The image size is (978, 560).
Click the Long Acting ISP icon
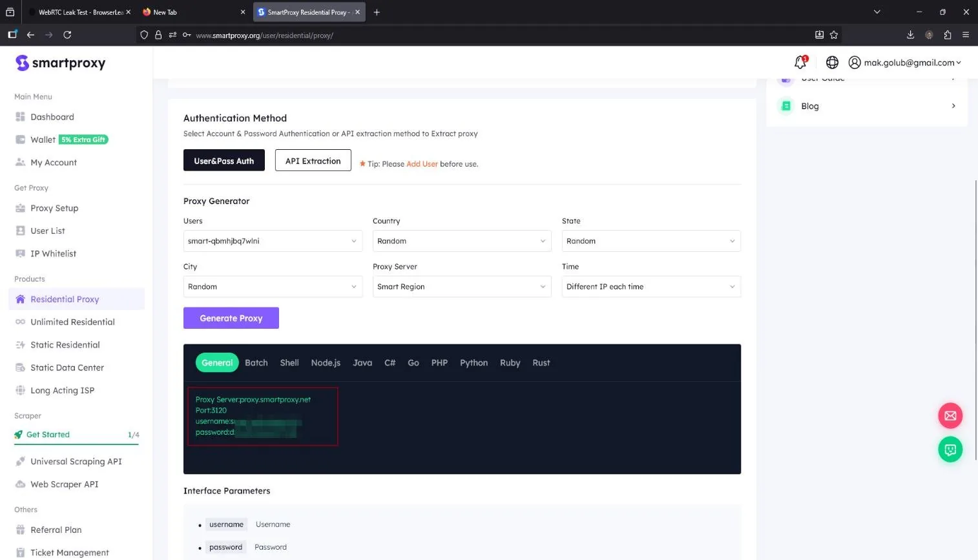(x=20, y=390)
